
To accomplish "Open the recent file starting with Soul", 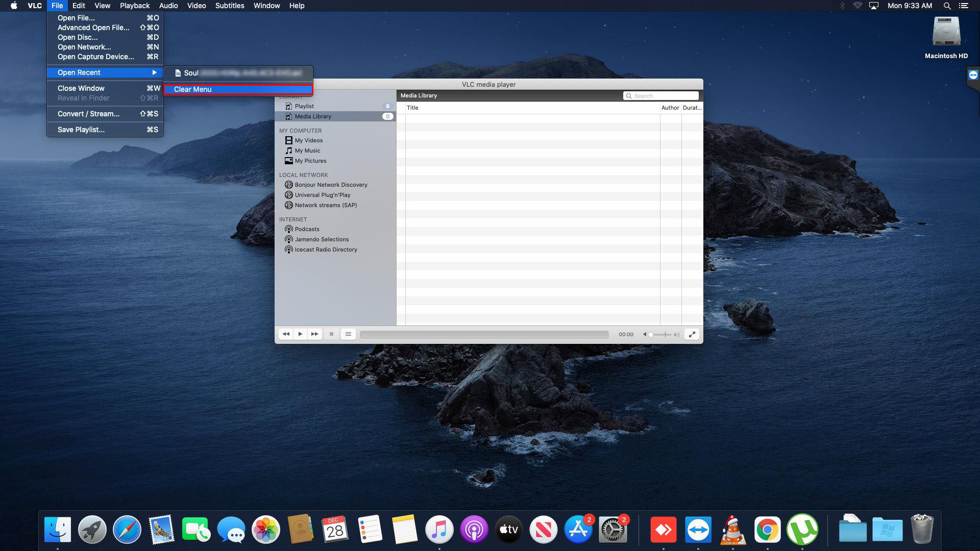I will point(238,73).
